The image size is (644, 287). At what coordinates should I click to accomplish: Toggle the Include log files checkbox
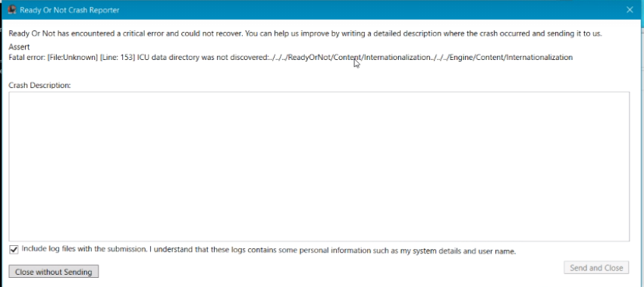tap(14, 250)
